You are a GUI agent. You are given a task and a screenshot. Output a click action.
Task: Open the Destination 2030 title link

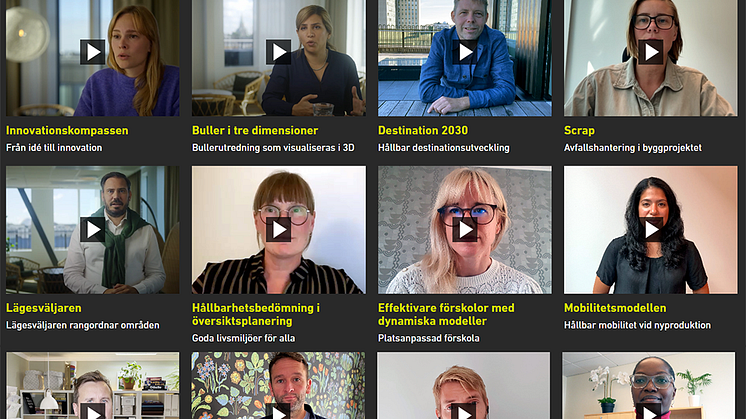coord(423,130)
